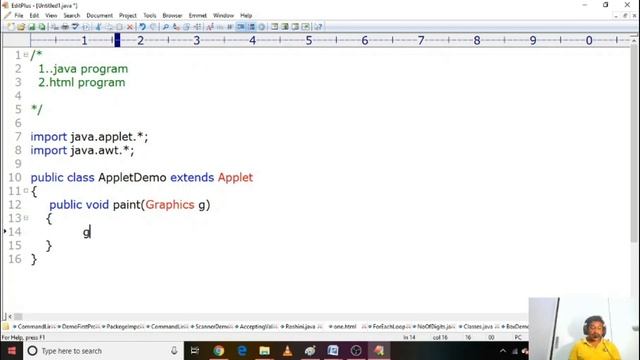Open the Help menu

coord(246,16)
